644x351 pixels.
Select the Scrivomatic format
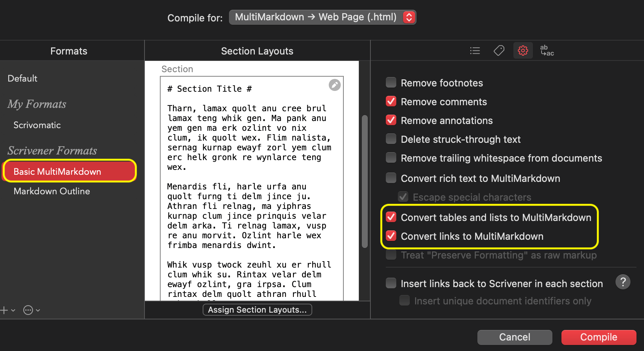(x=37, y=125)
